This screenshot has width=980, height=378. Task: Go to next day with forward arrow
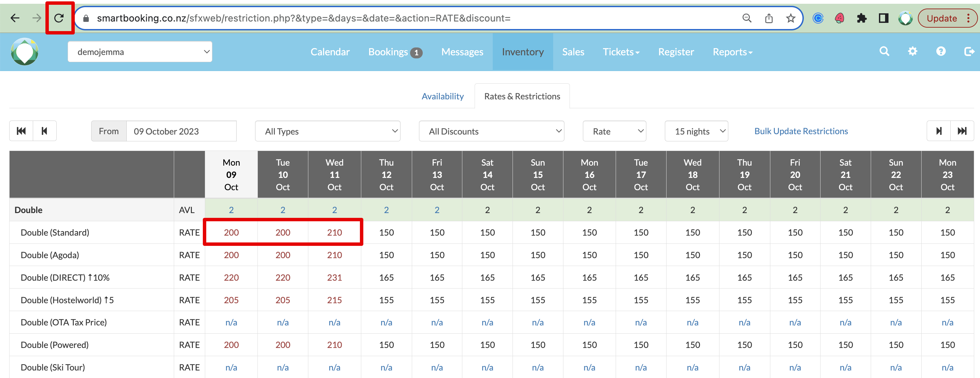939,131
